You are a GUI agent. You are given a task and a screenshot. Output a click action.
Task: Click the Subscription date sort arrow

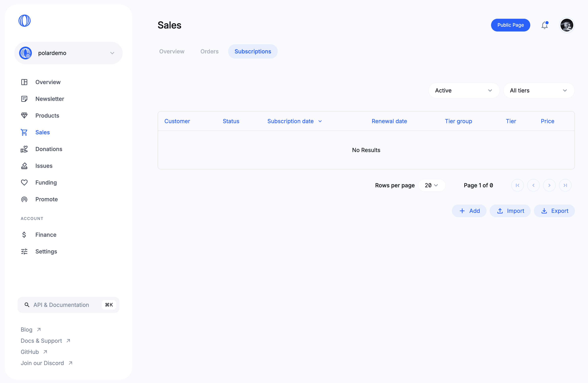tap(320, 121)
